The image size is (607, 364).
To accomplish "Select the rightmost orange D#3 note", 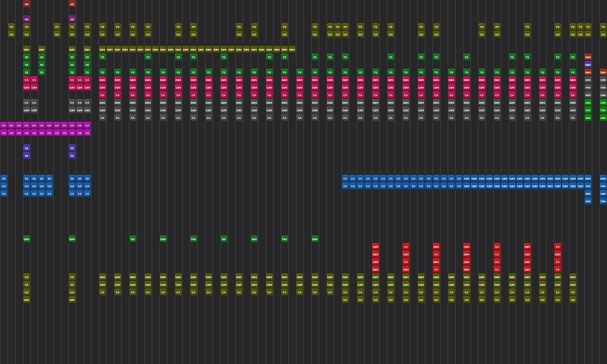I will tap(603, 72).
